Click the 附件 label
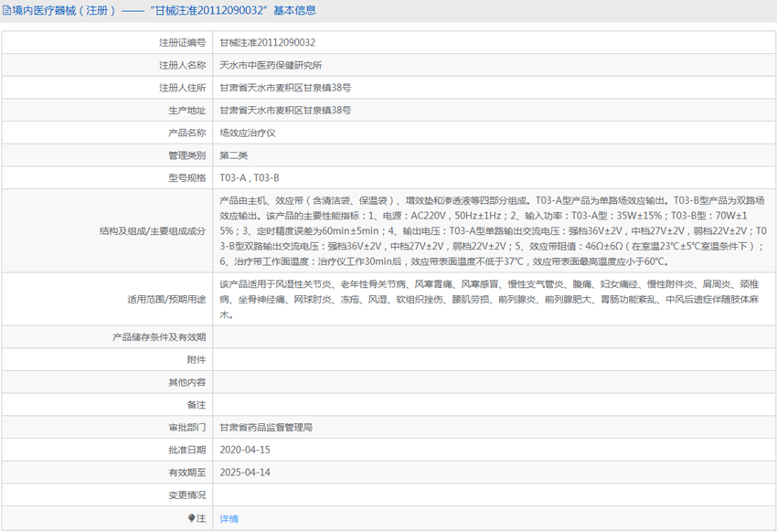Viewport: 777px width, 532px height. 197,360
